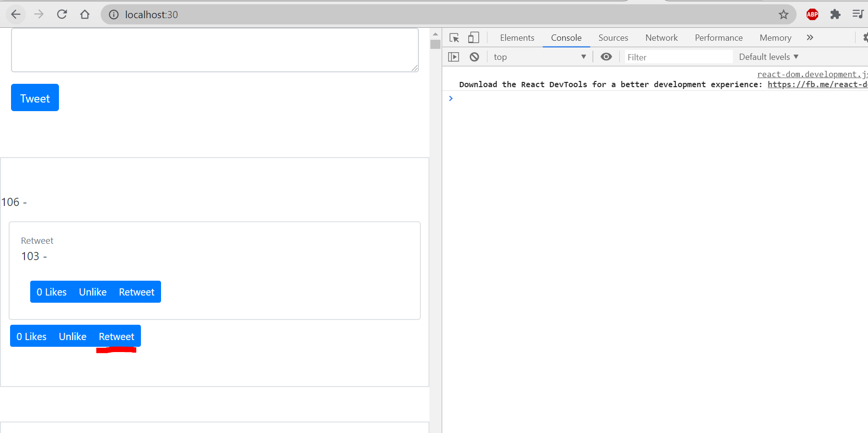Open the extensions puzzle menu

pyautogui.click(x=835, y=14)
